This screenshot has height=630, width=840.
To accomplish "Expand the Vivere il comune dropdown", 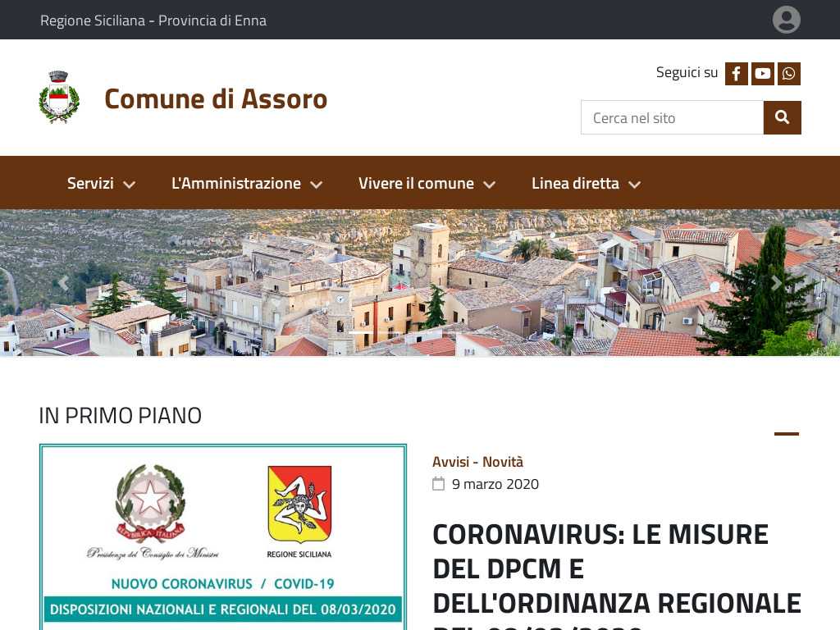I will click(427, 183).
